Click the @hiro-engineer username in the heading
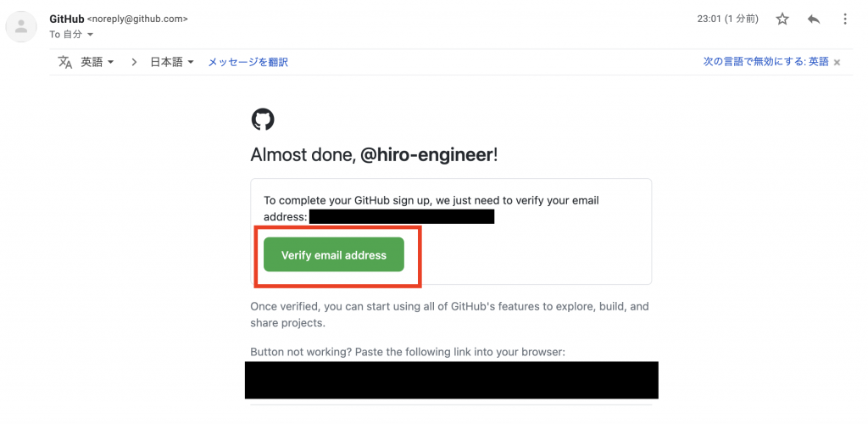 (426, 155)
